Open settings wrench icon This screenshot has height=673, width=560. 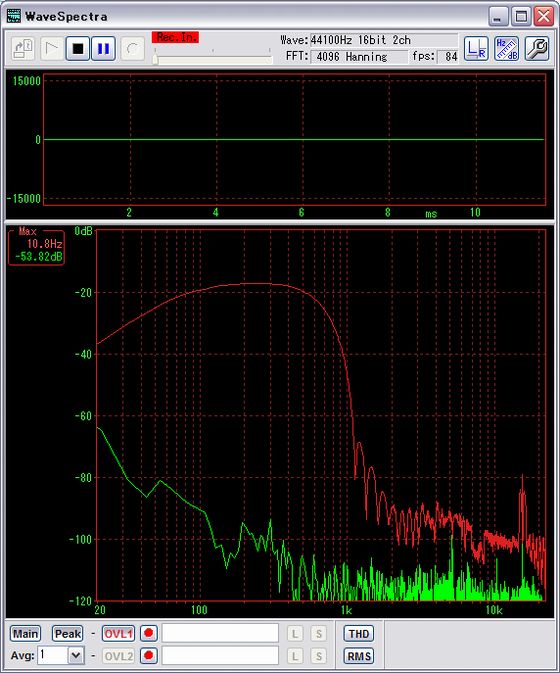coord(536,49)
